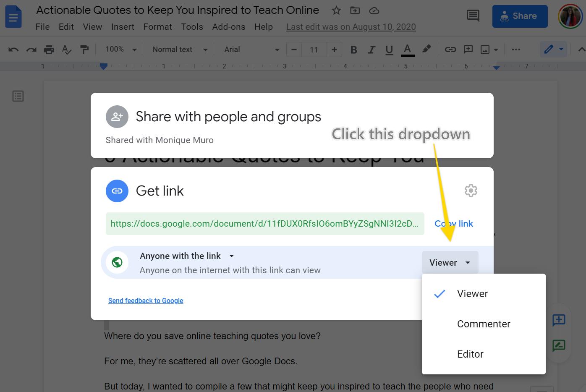Screen dimensions: 586x392
Task: Click Send feedback to Google link
Action: click(146, 301)
